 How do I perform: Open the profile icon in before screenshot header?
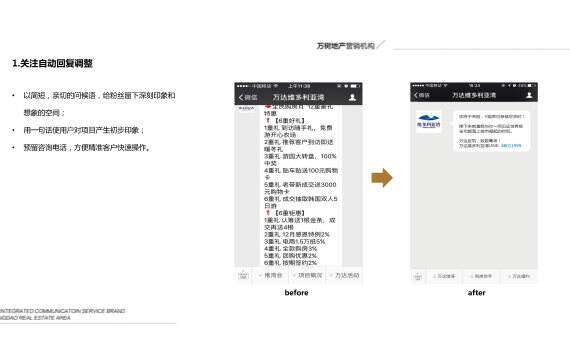(x=352, y=97)
